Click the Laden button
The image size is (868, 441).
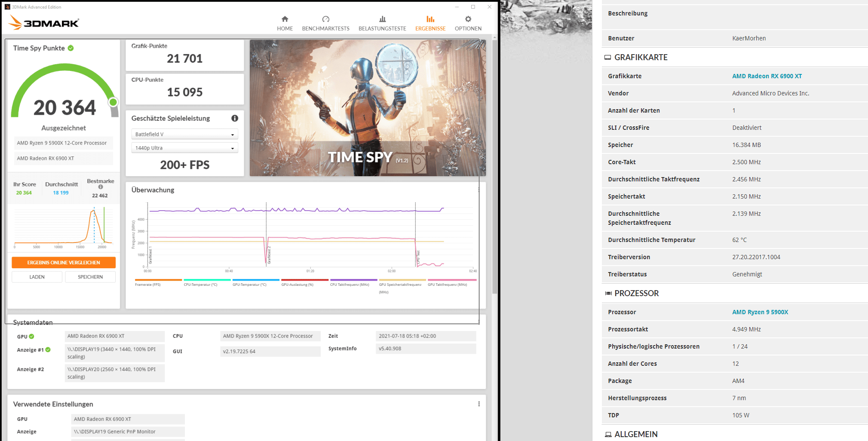click(37, 277)
